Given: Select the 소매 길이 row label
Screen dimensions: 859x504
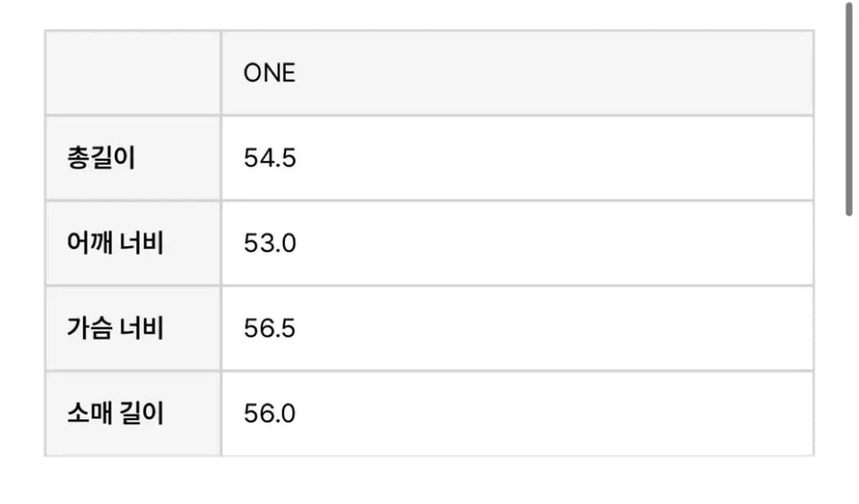Looking at the screenshot, I should [x=115, y=412].
